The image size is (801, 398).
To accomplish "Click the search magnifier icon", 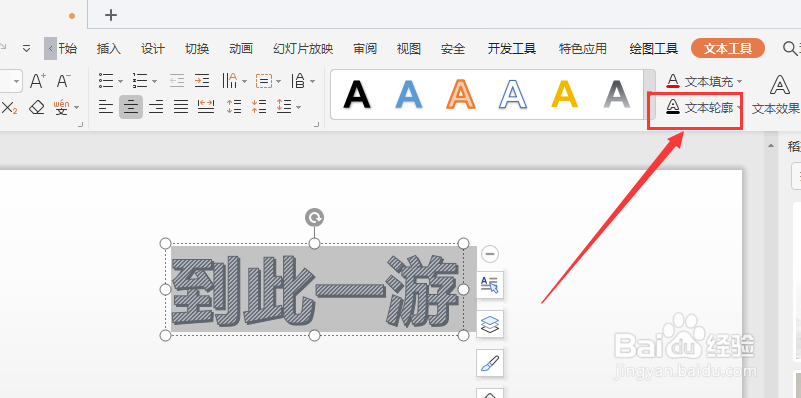I will (x=789, y=49).
